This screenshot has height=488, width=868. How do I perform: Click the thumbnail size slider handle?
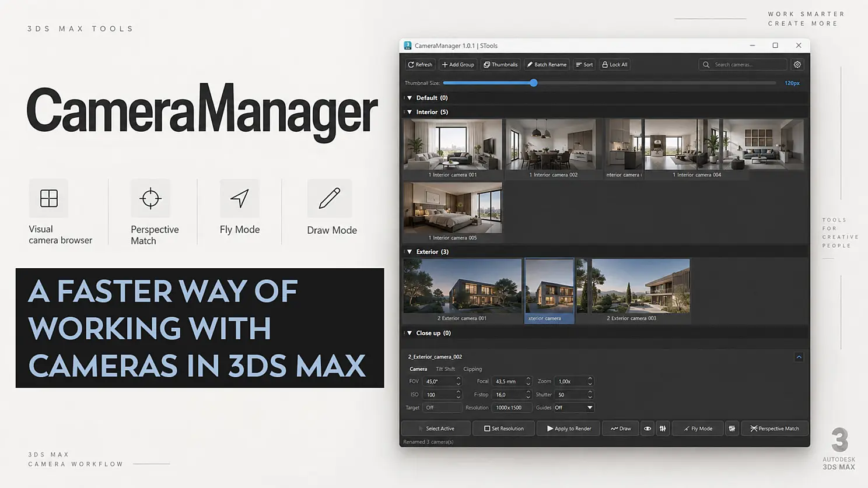(534, 83)
